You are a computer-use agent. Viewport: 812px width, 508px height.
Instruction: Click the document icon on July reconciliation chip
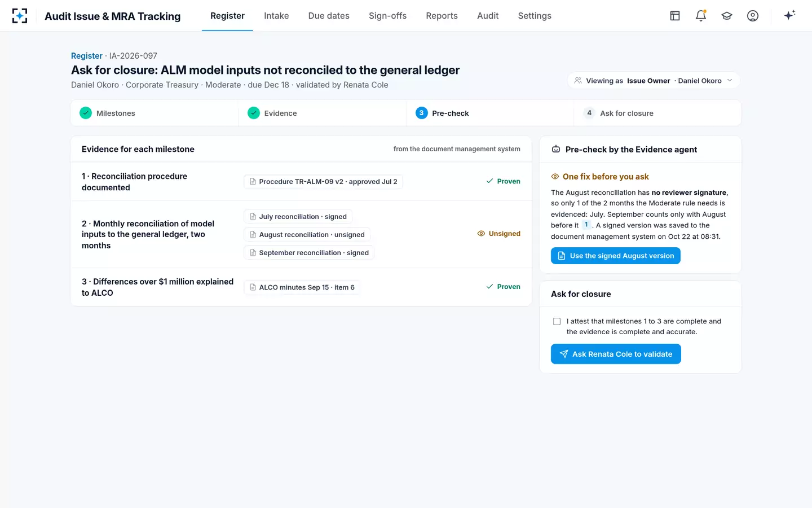click(x=253, y=217)
